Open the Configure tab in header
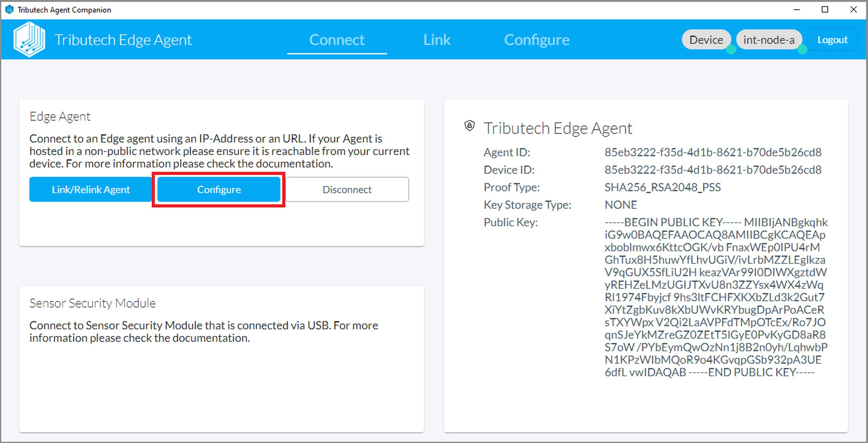 pyautogui.click(x=537, y=40)
